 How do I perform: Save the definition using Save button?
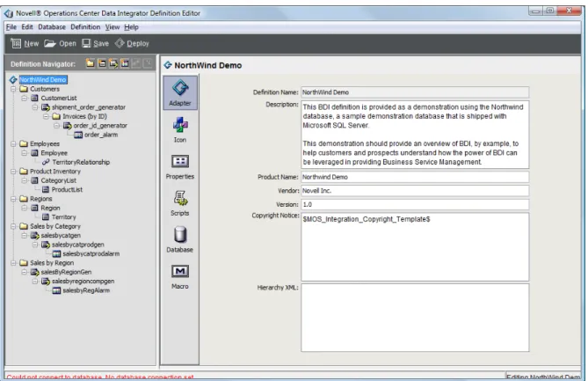coord(95,43)
